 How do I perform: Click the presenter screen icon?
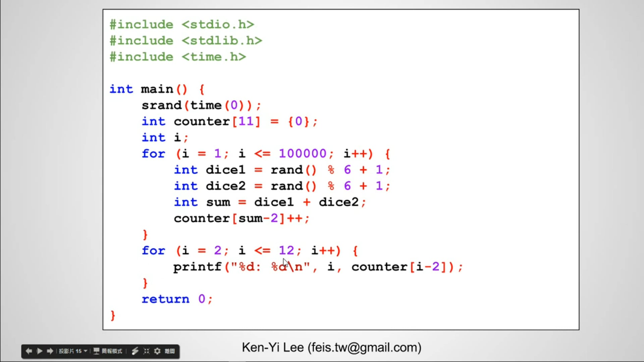tap(96, 351)
